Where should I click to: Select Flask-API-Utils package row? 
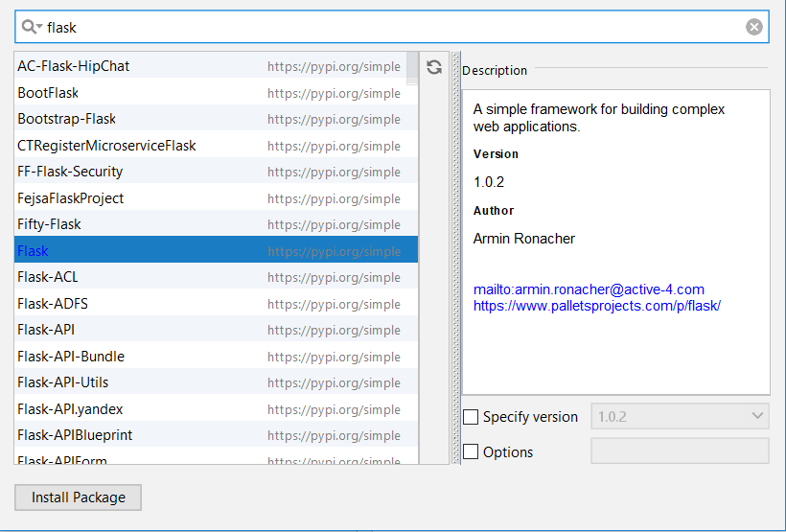click(x=216, y=382)
